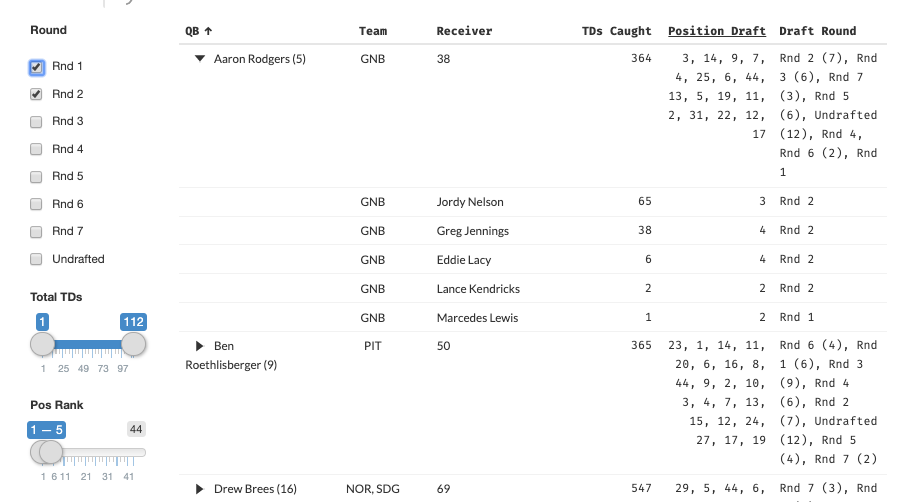Click the Receiver column header

tap(464, 31)
